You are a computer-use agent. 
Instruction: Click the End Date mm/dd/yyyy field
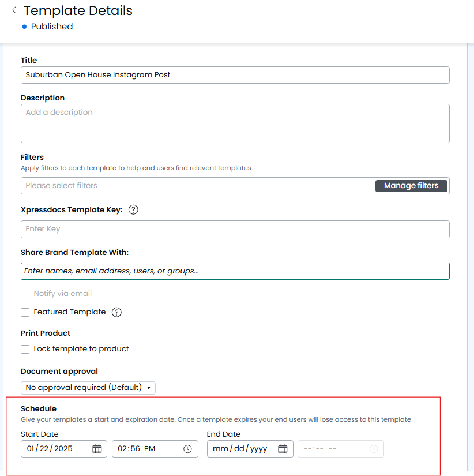click(241, 449)
